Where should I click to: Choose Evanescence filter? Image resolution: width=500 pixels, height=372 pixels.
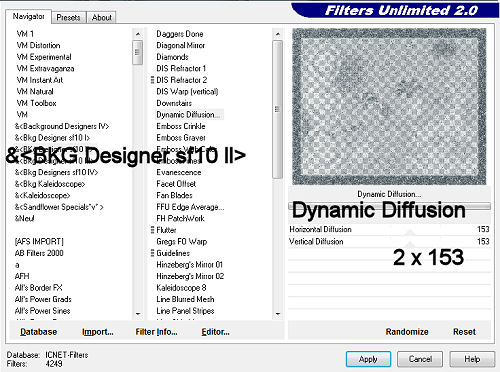tap(179, 172)
